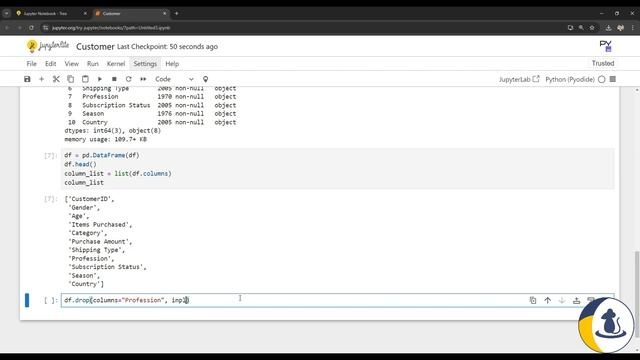The image size is (640, 360).
Task: Click the dtypes: int64(3), object(8) line
Action: (x=112, y=131)
